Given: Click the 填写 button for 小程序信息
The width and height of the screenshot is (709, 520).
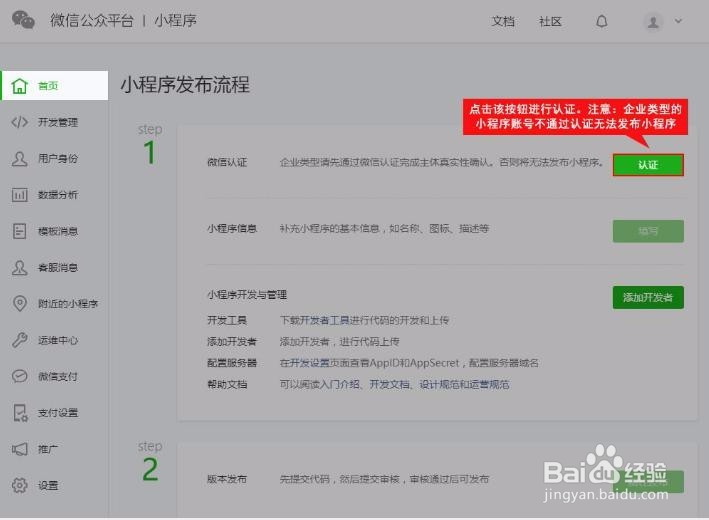Looking at the screenshot, I should tap(648, 231).
